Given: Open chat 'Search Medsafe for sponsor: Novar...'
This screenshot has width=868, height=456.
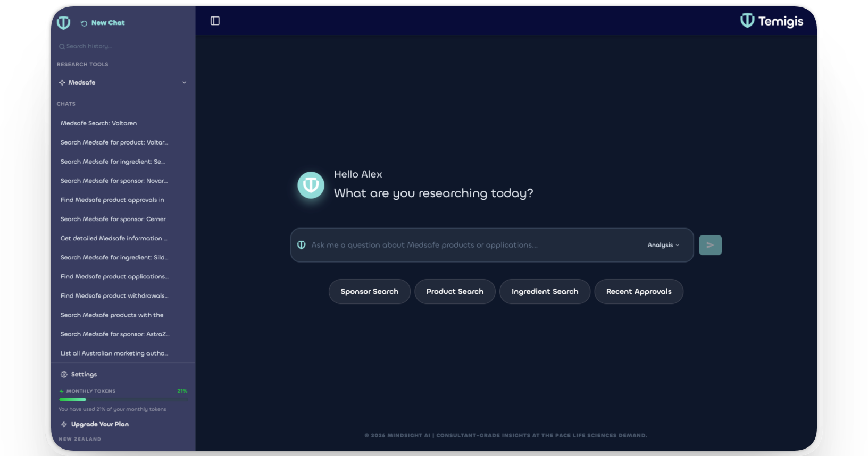Looking at the screenshot, I should point(114,181).
